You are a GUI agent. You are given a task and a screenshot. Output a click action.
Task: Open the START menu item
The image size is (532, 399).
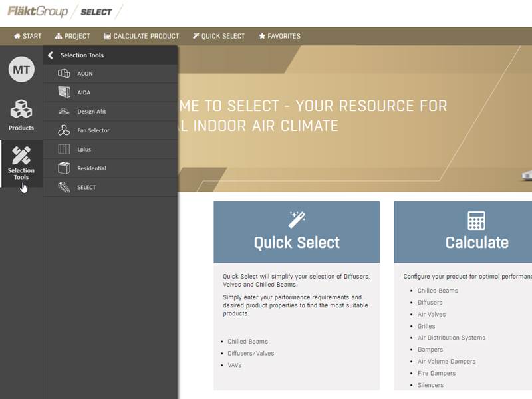(x=27, y=36)
